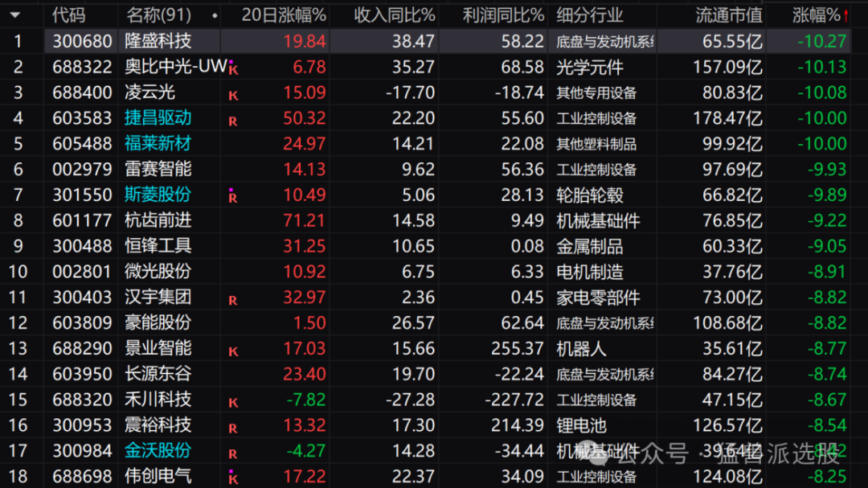Click the R marker in 捷昌驱动 row
Screen dimensions: 868x488
click(x=233, y=121)
